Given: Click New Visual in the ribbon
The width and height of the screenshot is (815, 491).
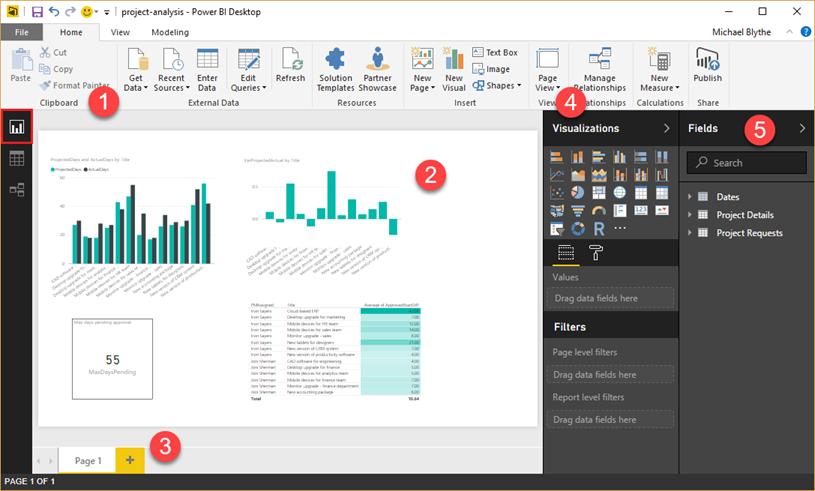Looking at the screenshot, I should point(454,71).
